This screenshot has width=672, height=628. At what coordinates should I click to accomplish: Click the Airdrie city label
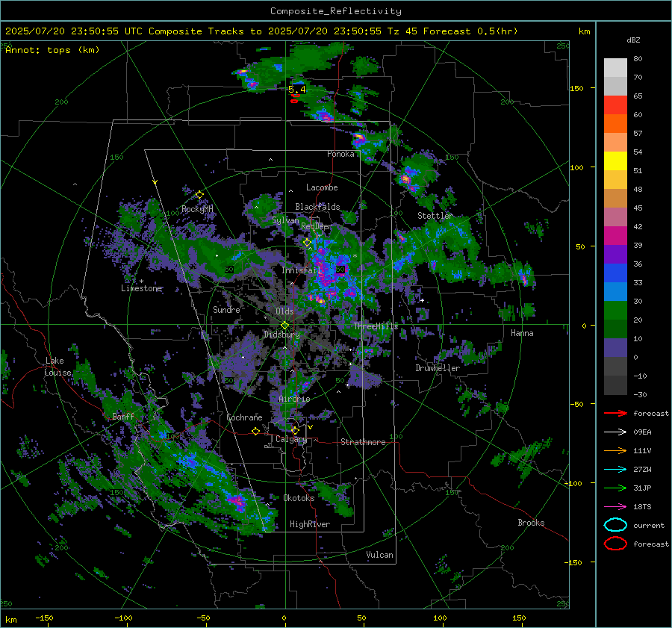pyautogui.click(x=294, y=399)
